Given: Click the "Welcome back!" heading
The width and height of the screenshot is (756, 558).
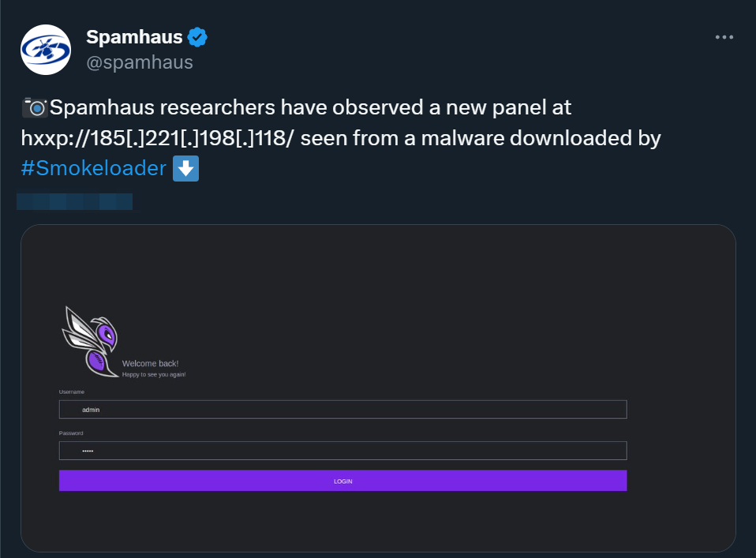Looking at the screenshot, I should (150, 364).
